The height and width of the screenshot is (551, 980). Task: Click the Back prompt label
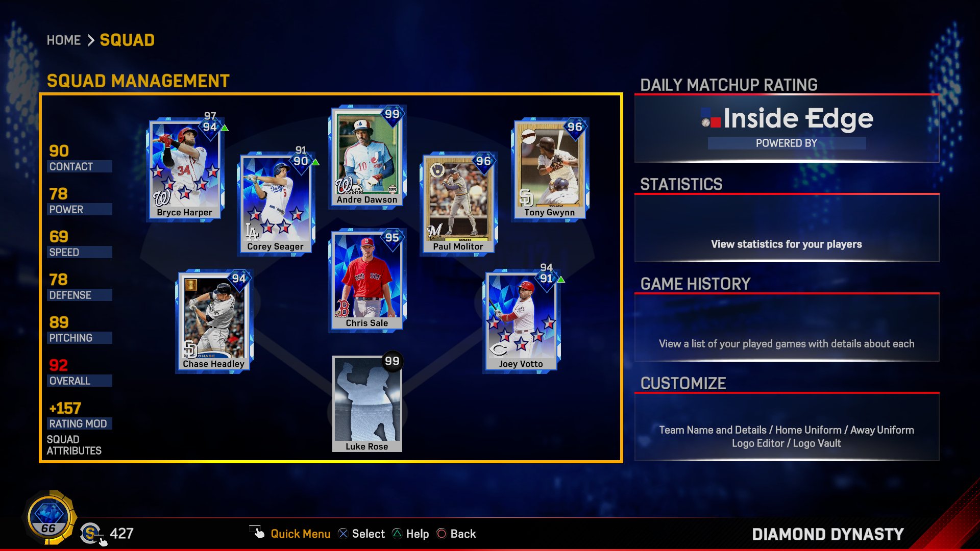point(463,534)
